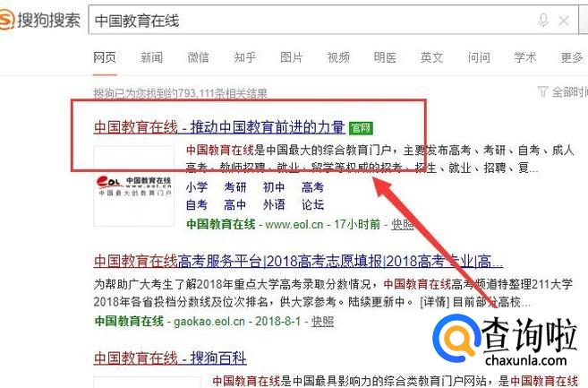Open 中国教育在线高考服务平台 result title

298,261
